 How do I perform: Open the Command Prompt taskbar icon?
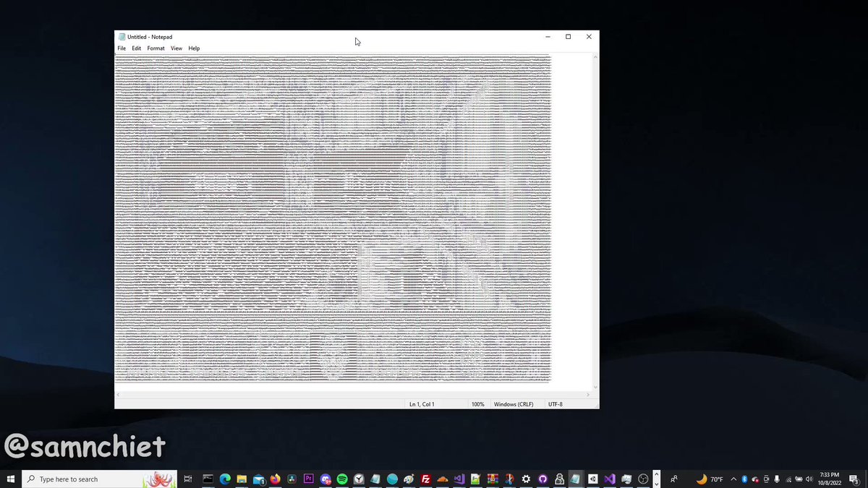[x=208, y=479]
